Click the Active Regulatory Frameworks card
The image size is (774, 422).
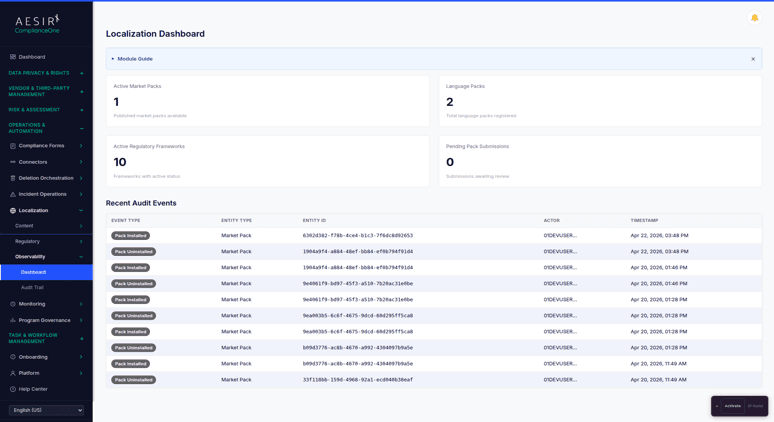click(268, 161)
